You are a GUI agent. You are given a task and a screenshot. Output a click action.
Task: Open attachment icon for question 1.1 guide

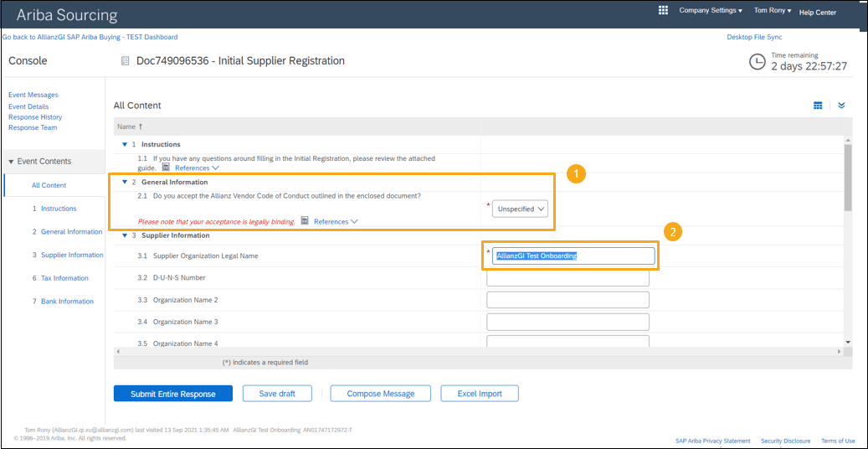(166, 167)
